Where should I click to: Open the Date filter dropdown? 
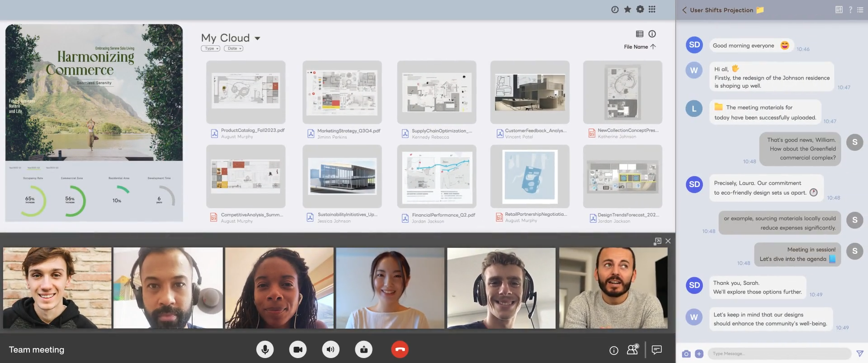point(233,48)
